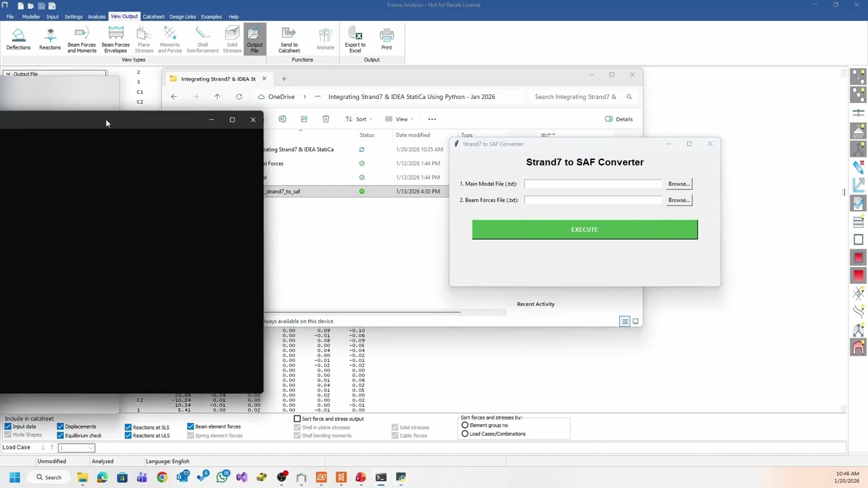Toggle Beam element forces checkbox
The width and height of the screenshot is (868, 488).
point(191,427)
